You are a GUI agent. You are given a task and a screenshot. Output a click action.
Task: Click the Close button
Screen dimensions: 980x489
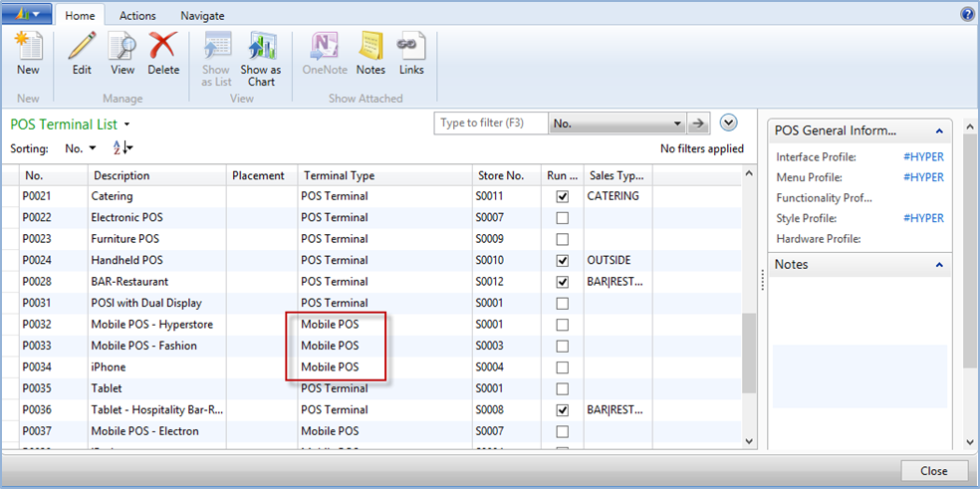point(933,471)
